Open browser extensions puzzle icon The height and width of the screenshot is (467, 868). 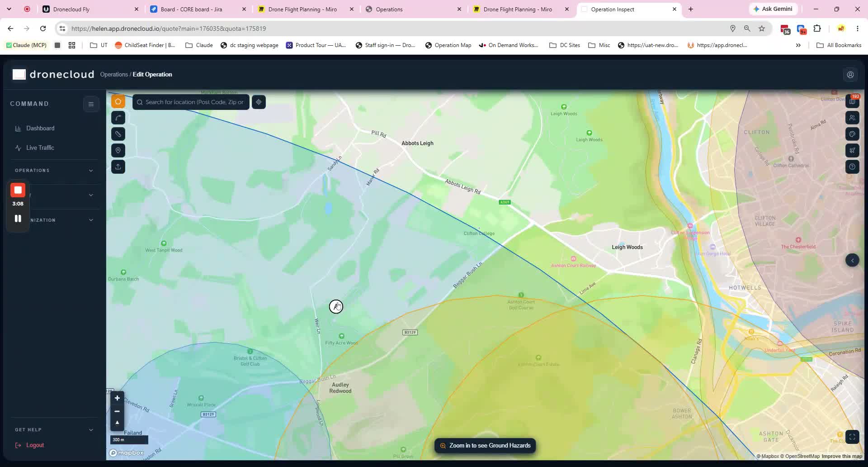[817, 29]
